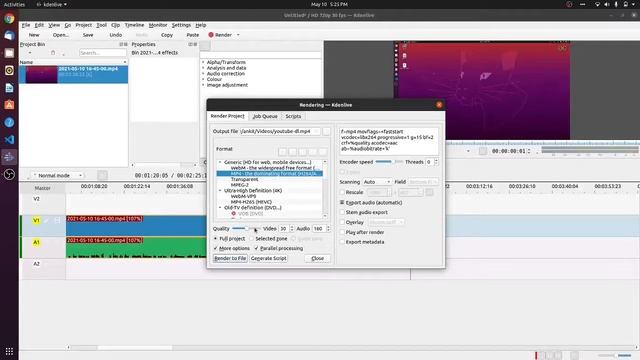
Task: Click the Kdenlive icon in the dock
Action: pos(9,157)
